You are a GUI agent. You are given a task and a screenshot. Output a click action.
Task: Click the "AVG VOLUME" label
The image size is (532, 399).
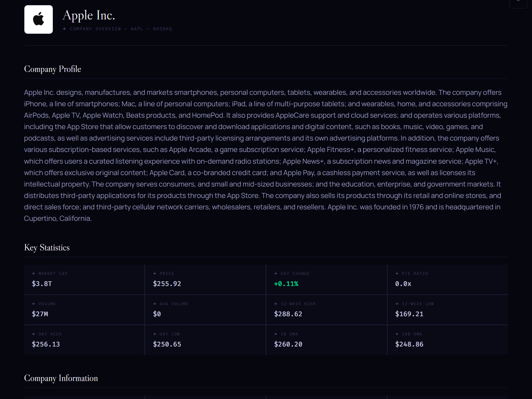174,304
